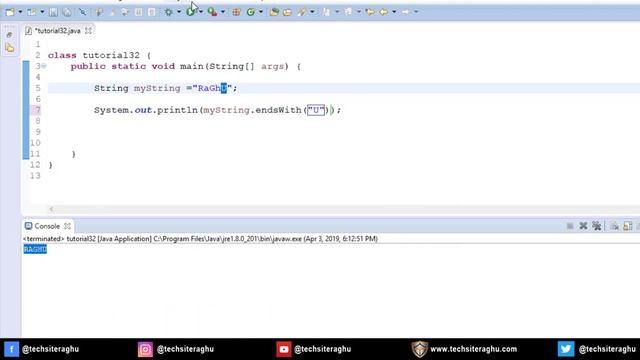Screen dimensions: 640x360
Task: Click the Previous Annotation icon
Action: pos(348,12)
